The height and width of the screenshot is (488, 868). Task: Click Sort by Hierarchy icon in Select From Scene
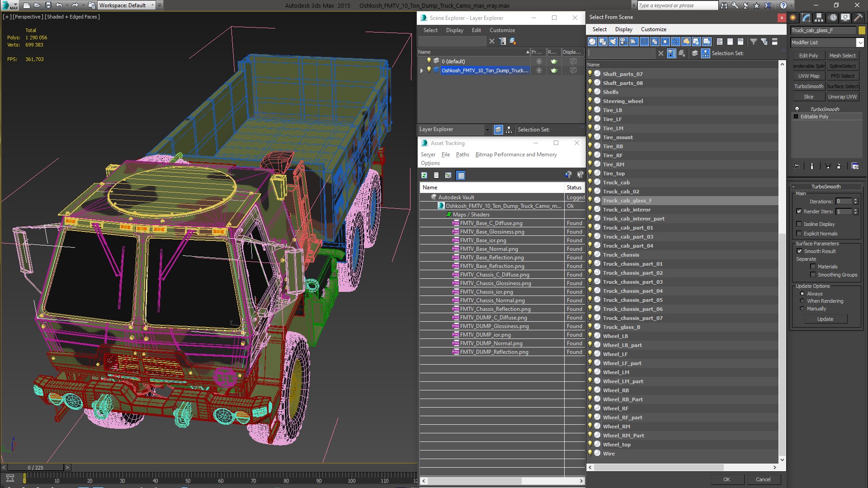706,53
